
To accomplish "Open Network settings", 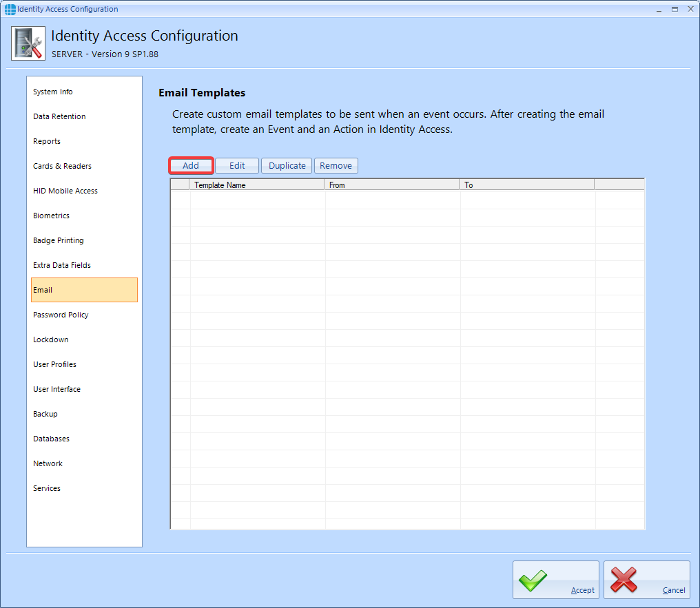I will [x=84, y=463].
